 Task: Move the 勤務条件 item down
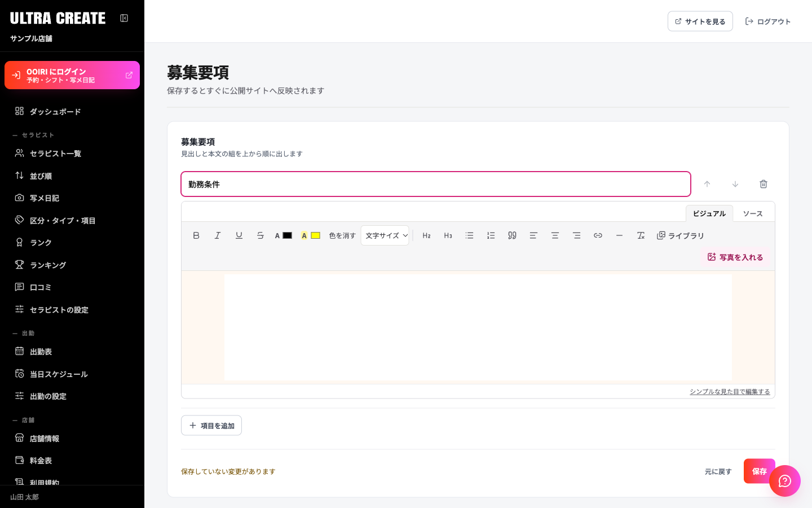point(735,184)
